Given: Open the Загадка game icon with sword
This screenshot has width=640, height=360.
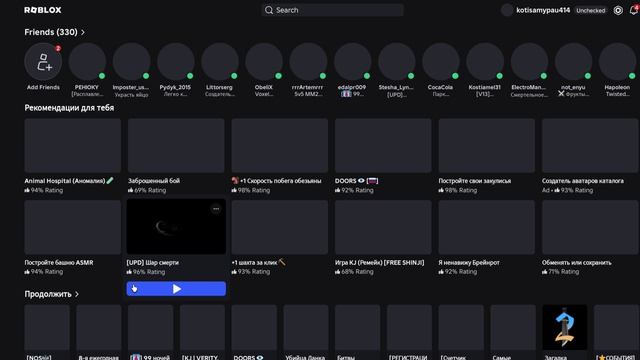Looking at the screenshot, I should tap(564, 327).
